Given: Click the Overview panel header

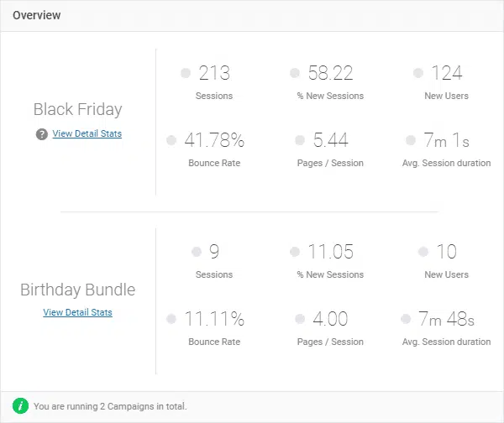Looking at the screenshot, I should point(252,16).
